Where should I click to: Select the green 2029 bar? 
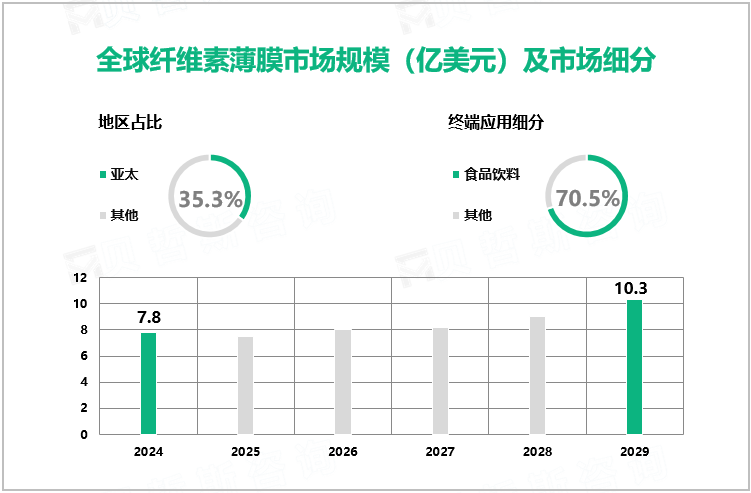click(635, 367)
